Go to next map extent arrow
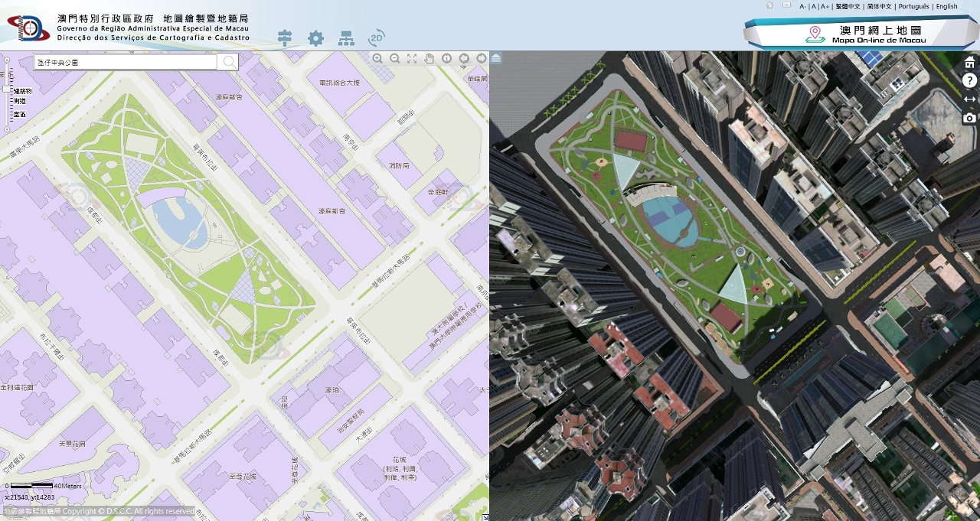Screen dimensions: 980x521 pyautogui.click(x=481, y=59)
